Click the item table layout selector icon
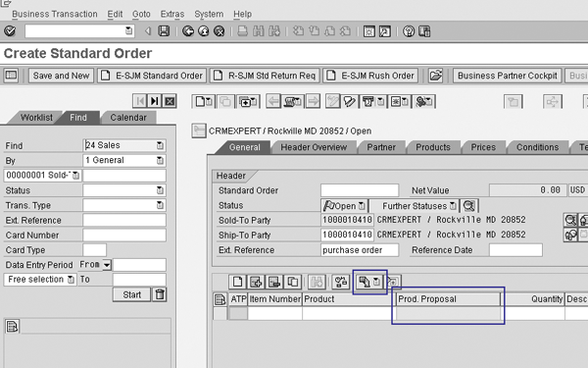Screen dimensions: 588x368 pos(220,299)
